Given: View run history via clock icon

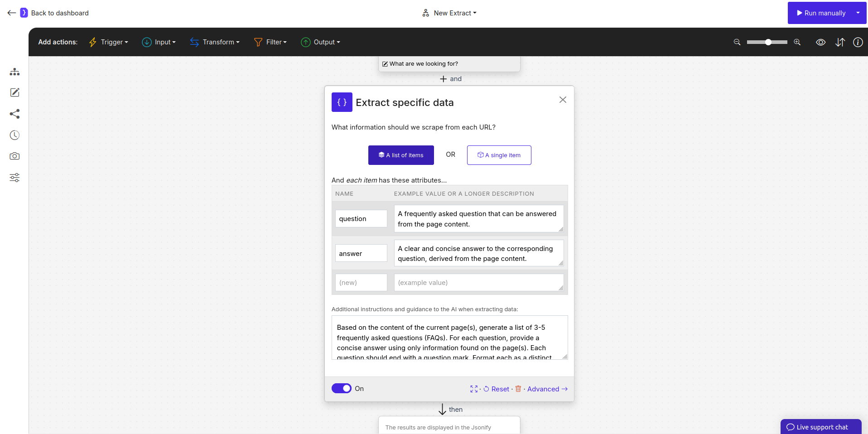Looking at the screenshot, I should click(x=14, y=135).
